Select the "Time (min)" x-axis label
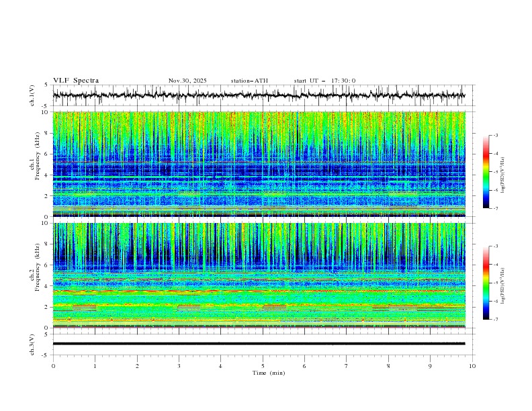Image resolution: width=532 pixels, height=411 pixels. pyautogui.click(x=269, y=373)
